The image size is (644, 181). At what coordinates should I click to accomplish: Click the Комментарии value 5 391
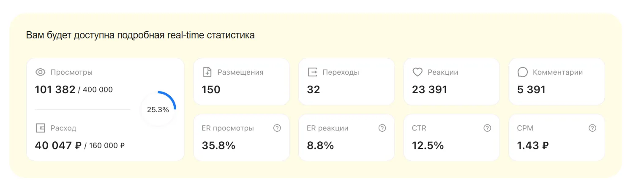(x=531, y=89)
